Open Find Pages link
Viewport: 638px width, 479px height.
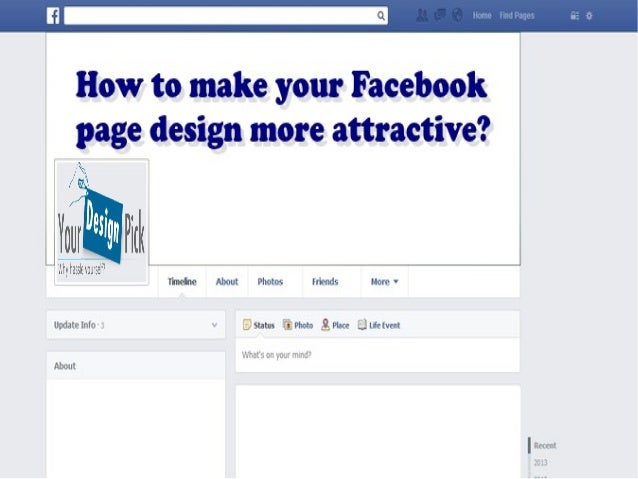517,15
